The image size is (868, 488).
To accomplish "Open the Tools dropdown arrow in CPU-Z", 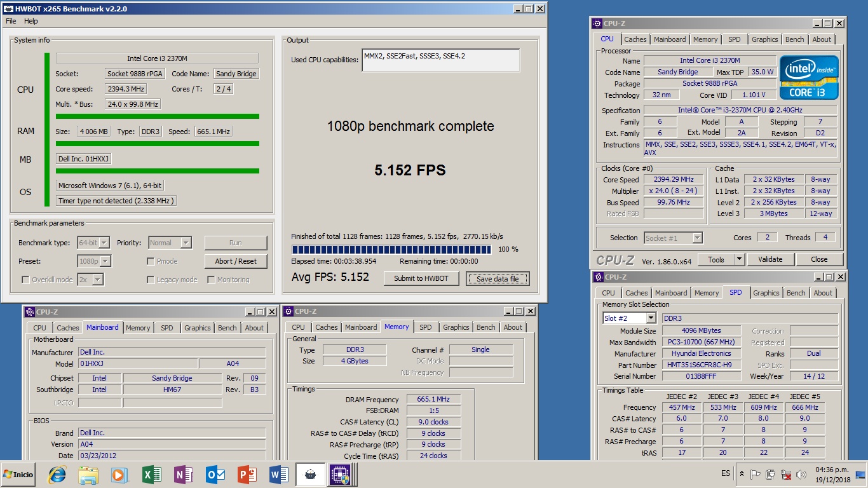I will coord(739,259).
